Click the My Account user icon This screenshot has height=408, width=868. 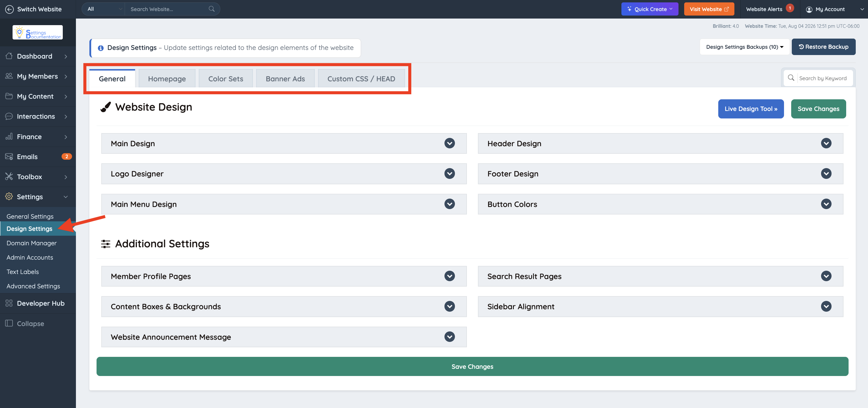809,10
